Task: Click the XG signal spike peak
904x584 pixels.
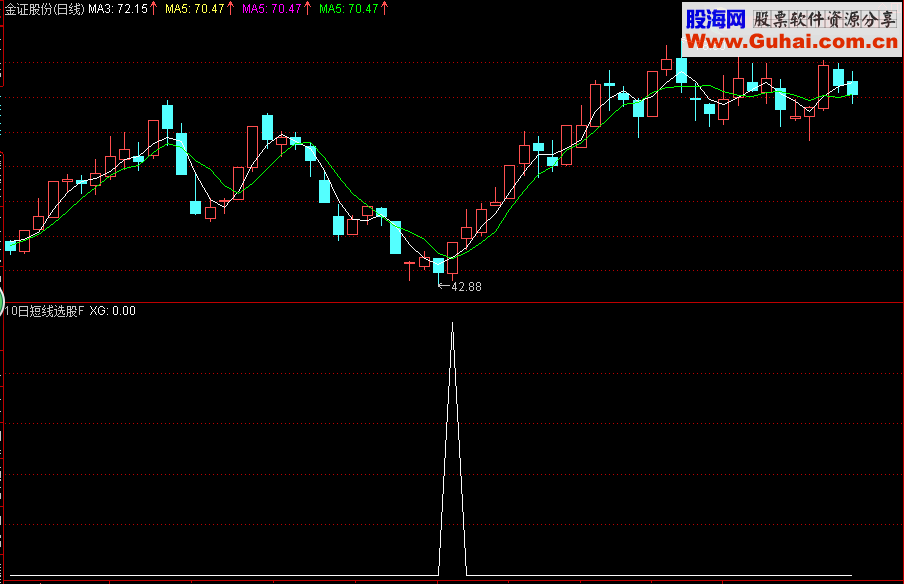Action: 453,324
